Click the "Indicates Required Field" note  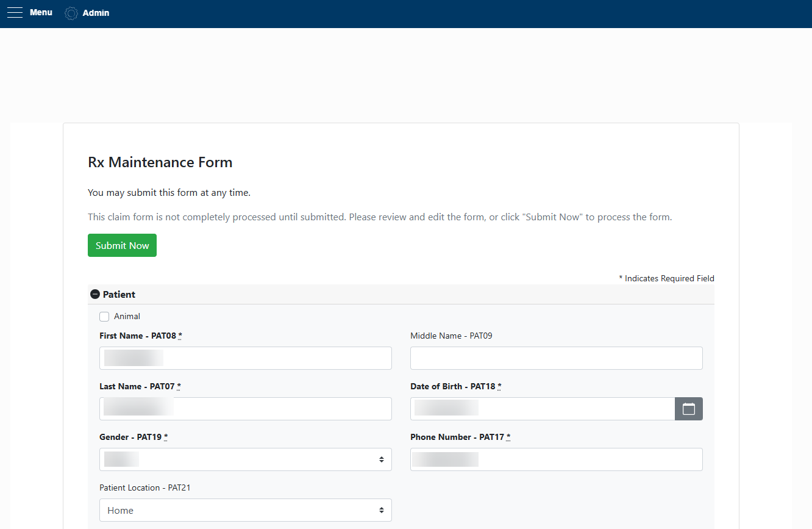pyautogui.click(x=666, y=278)
